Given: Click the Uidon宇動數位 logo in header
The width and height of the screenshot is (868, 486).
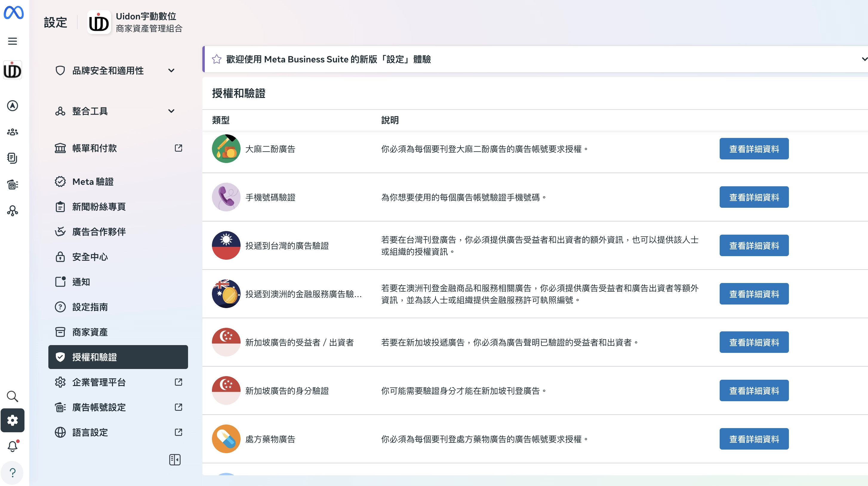Looking at the screenshot, I should coord(99,22).
